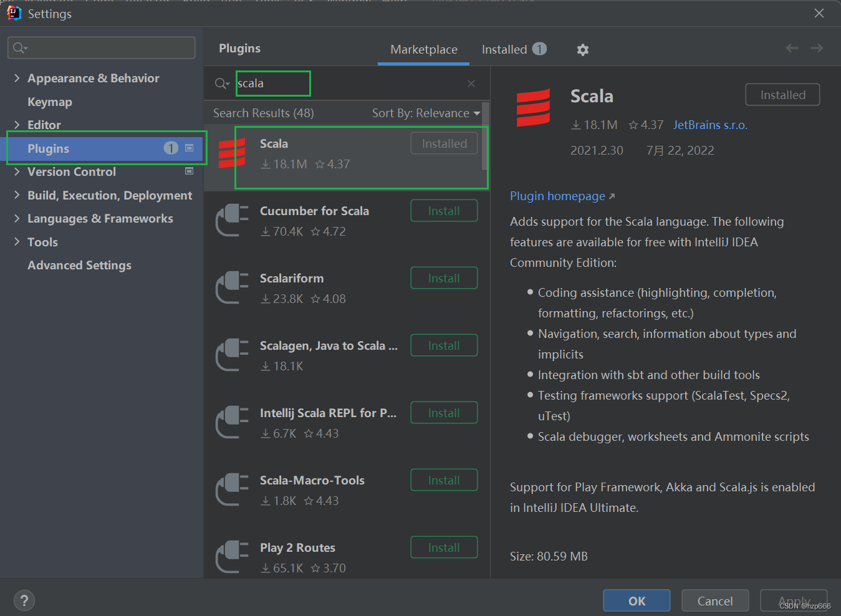This screenshot has height=616, width=841.
Task: Click the Search Results (48) label
Action: [264, 113]
